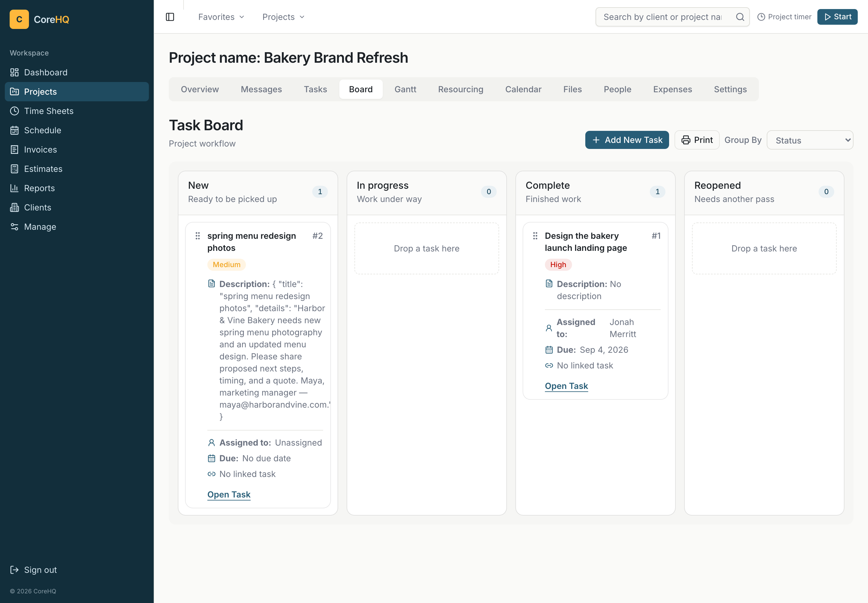Open Invoices in sidebar
Viewport: 868px width, 603px height.
77,149
